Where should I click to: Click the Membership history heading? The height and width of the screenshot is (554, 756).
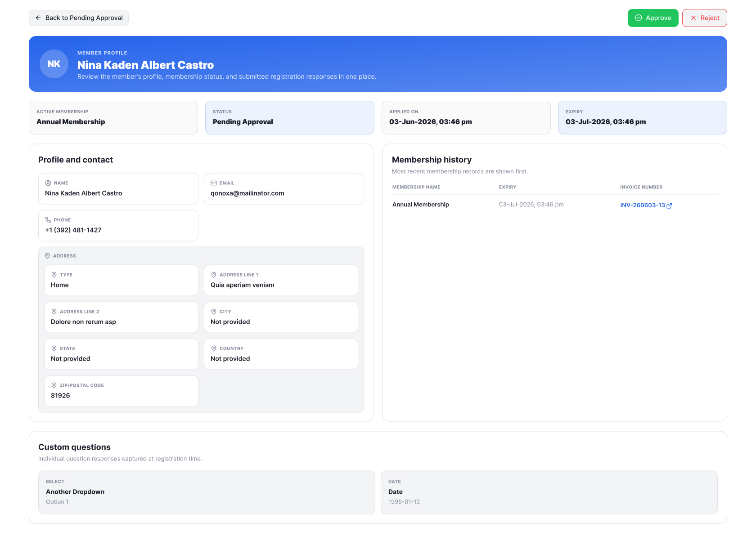click(x=432, y=160)
